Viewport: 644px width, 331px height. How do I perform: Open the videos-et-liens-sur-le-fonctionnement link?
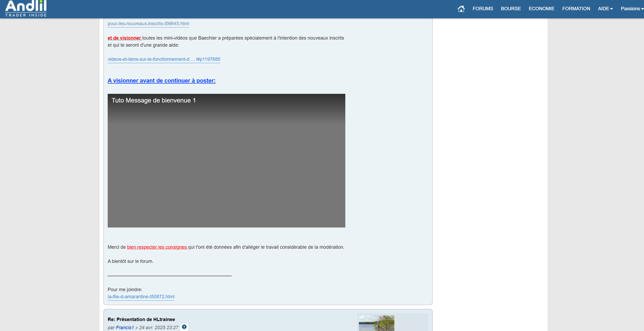click(x=164, y=59)
